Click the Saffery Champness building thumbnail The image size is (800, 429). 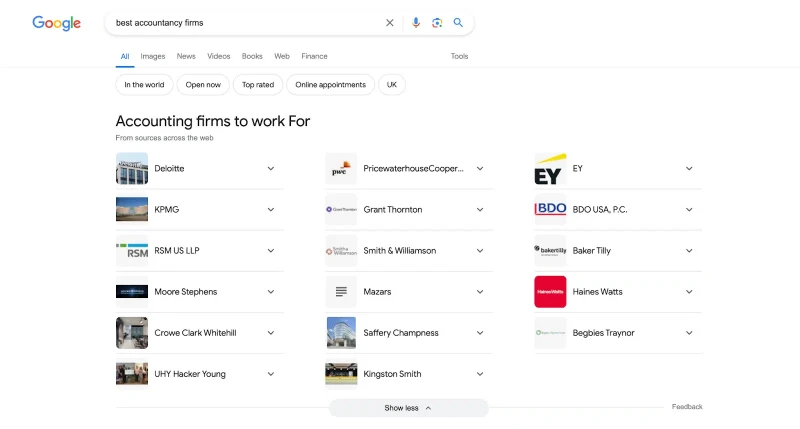[341, 333]
